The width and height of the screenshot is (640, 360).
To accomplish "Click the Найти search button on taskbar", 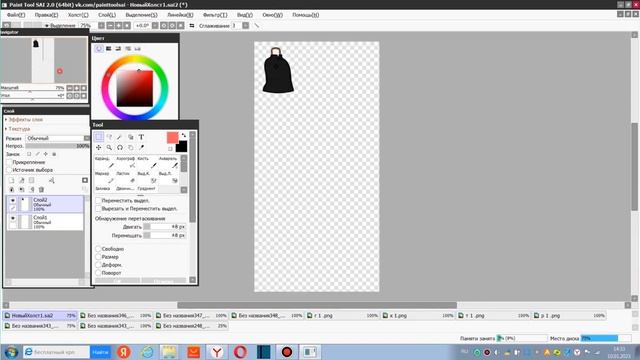I will pyautogui.click(x=100, y=352).
